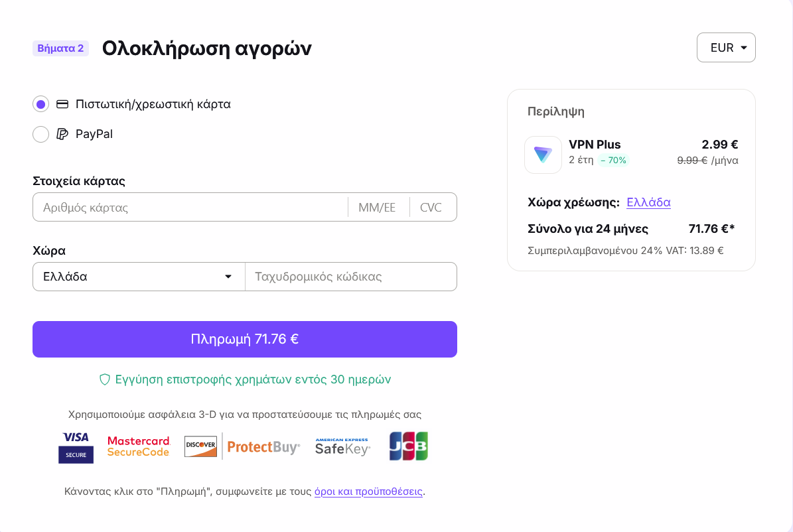Click the Πιστωτική/χρεωστική κάρτα label

153,104
